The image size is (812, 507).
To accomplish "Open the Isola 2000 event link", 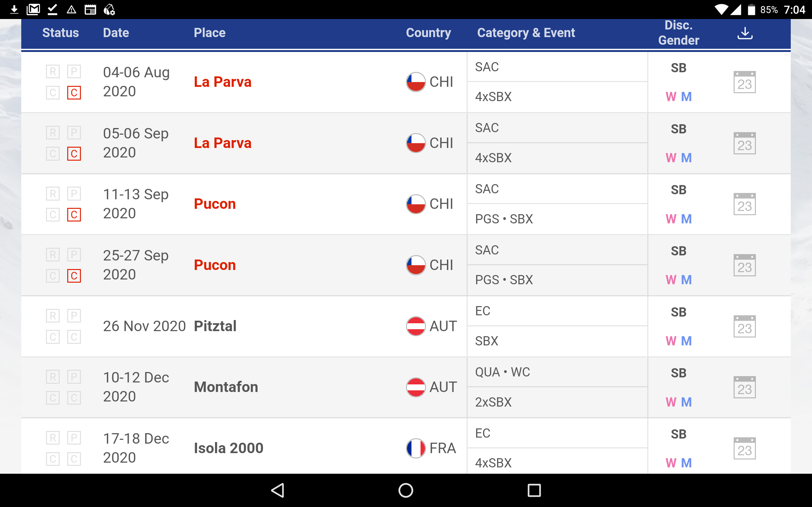I will [x=228, y=448].
